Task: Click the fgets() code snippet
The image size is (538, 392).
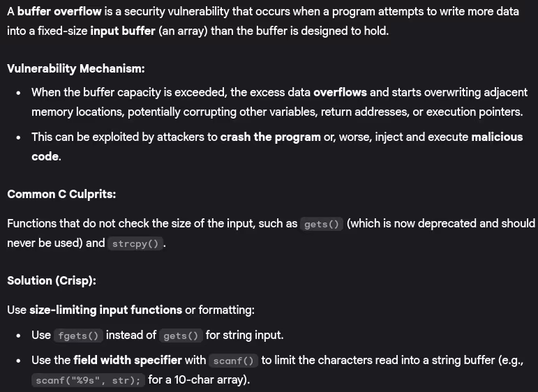Action: coord(80,336)
